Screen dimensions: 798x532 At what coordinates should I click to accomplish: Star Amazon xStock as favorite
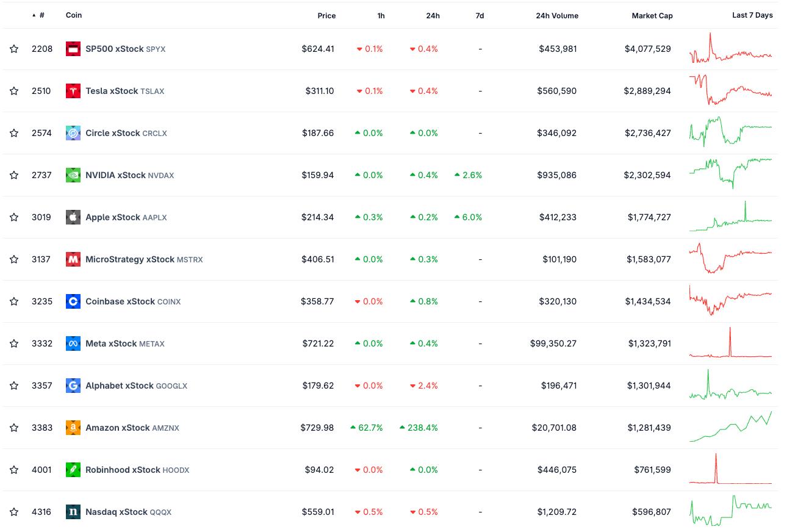(14, 428)
